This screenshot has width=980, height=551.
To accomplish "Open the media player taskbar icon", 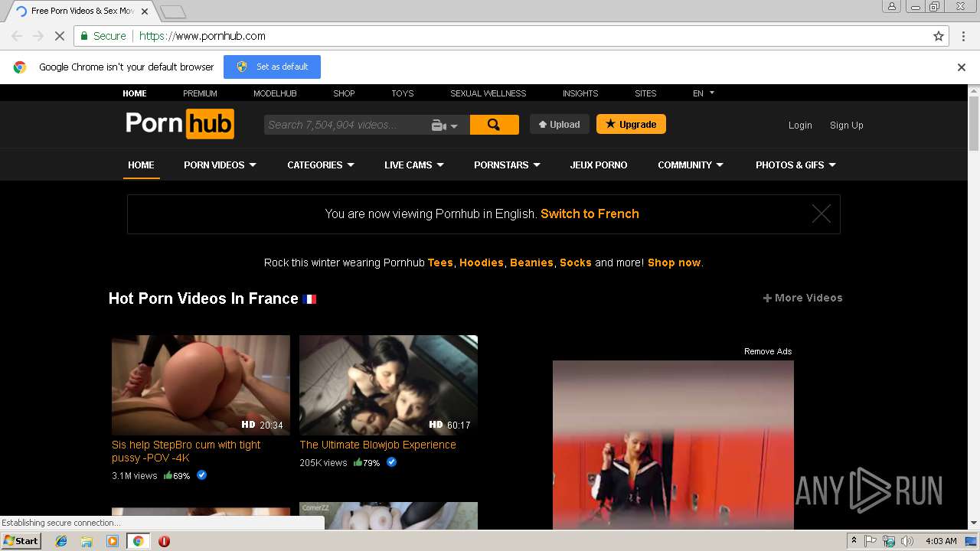I will coord(113,541).
